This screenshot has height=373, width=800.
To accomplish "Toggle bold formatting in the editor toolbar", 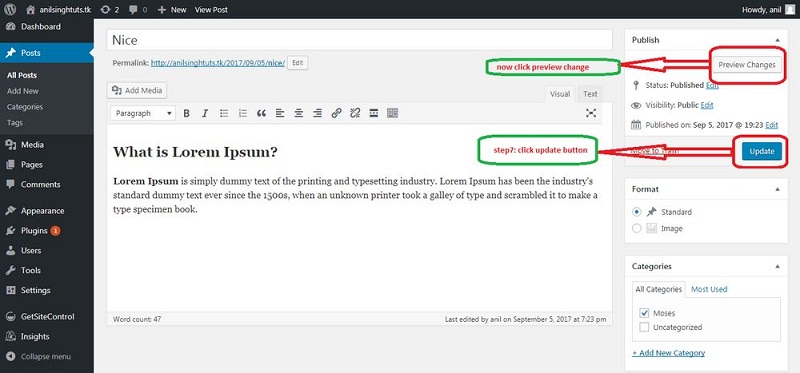I will coord(186,113).
